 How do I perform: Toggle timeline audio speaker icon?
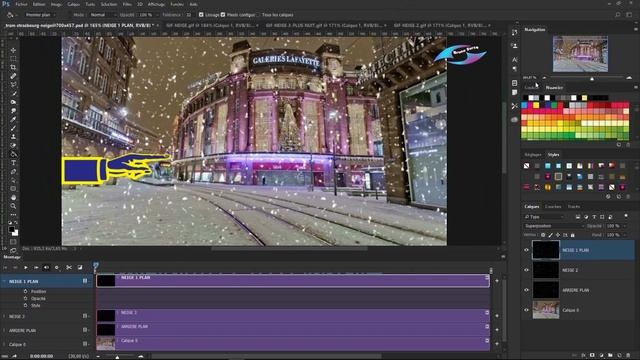pos(46,268)
